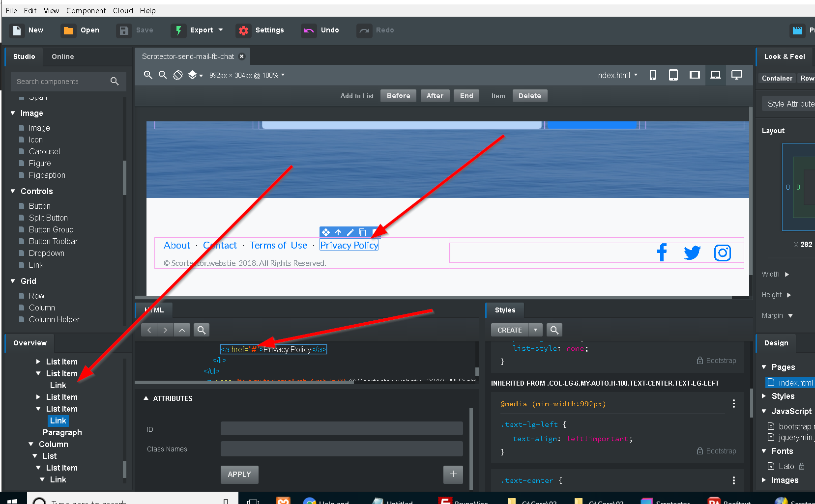Click the ID attribute input field
This screenshot has width=815, height=504.
342,428
